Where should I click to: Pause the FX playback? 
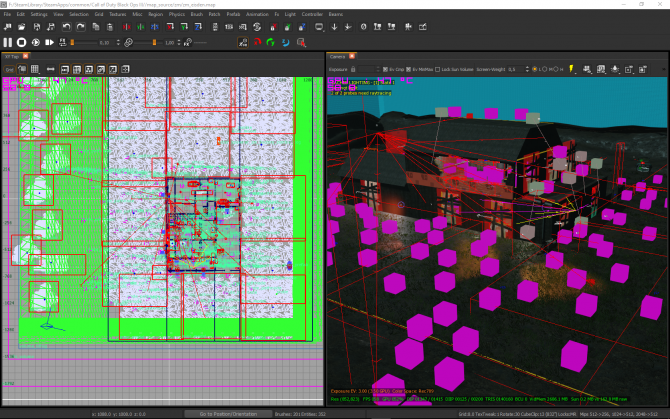tap(8, 42)
